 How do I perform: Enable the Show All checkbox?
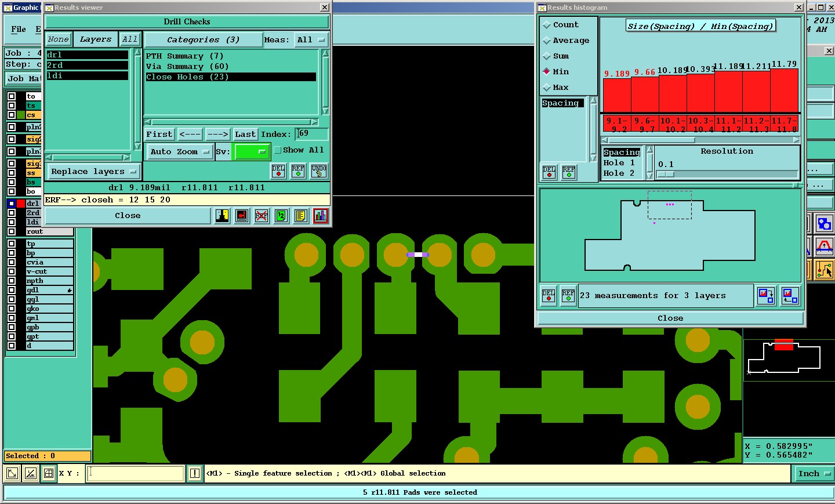[278, 150]
